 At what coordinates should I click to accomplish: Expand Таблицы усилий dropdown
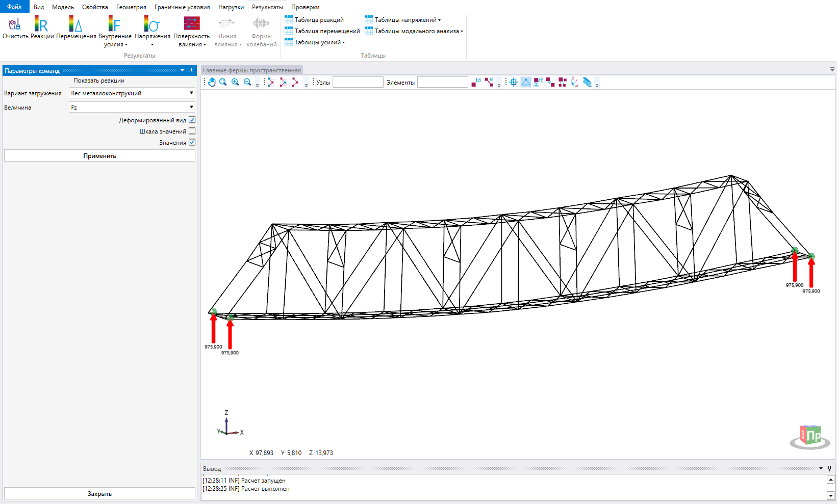click(315, 42)
